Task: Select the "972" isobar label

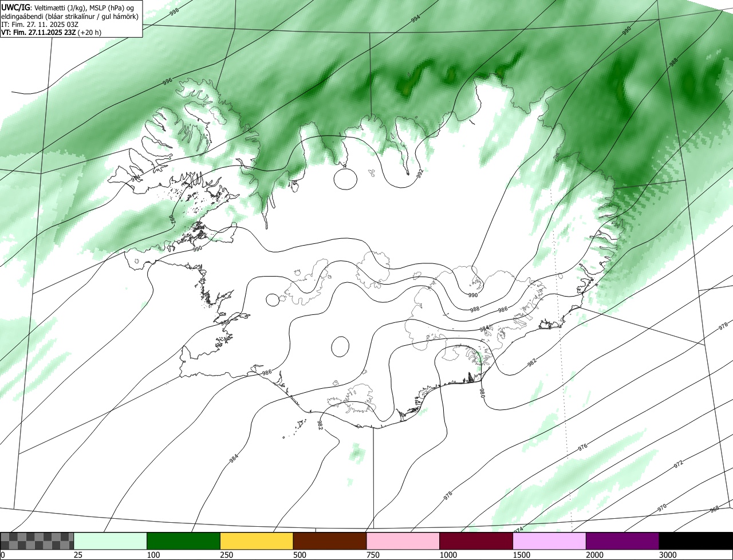Action: pyautogui.click(x=679, y=464)
